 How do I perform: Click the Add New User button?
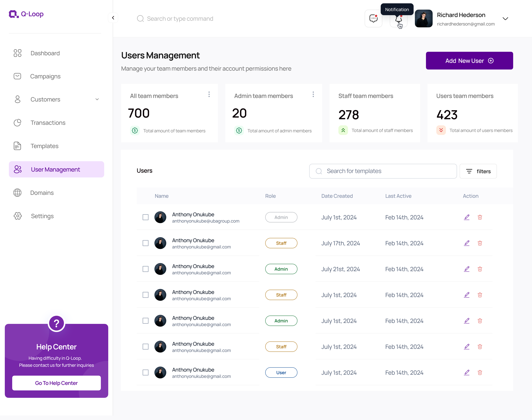pos(469,61)
